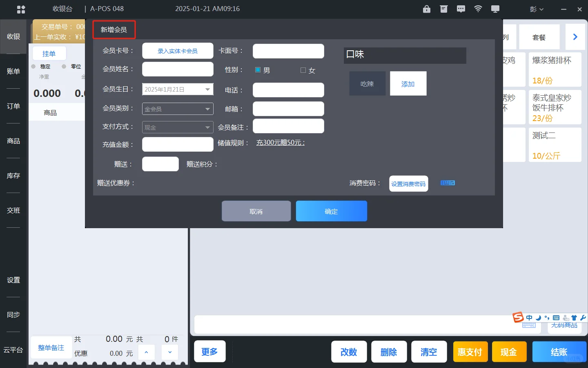The width and height of the screenshot is (588, 368).
Task: Toggle Sogou input between Chinese and English
Action: click(529, 318)
